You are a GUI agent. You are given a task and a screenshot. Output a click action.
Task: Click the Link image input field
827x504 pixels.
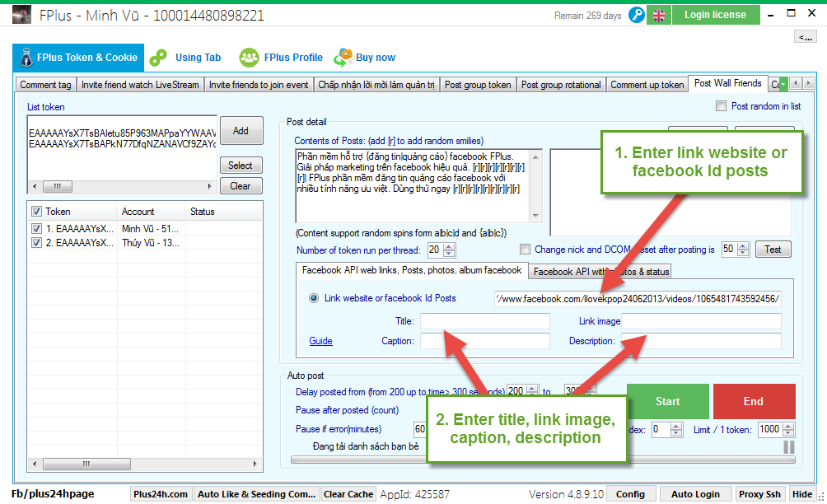pyautogui.click(x=702, y=321)
